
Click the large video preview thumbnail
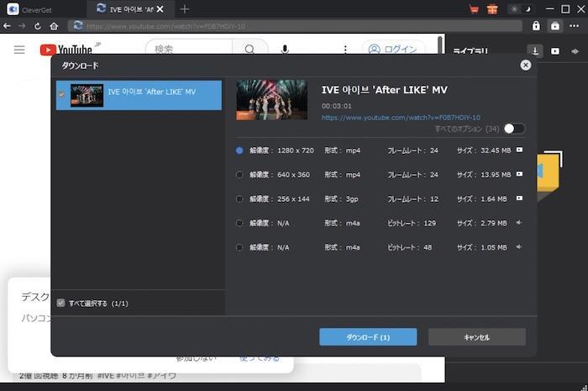click(x=272, y=100)
